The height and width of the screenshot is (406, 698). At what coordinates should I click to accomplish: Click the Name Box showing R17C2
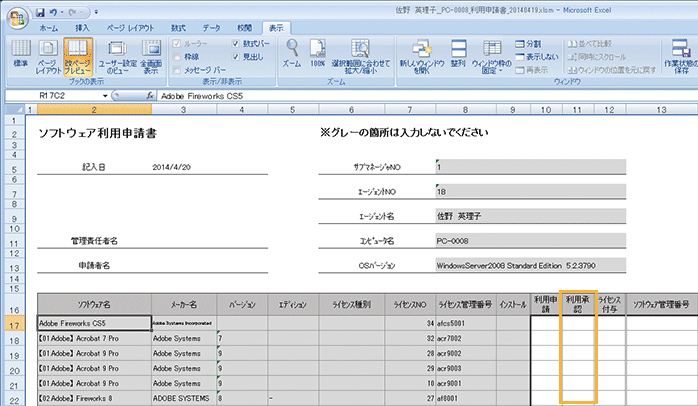tap(53, 96)
